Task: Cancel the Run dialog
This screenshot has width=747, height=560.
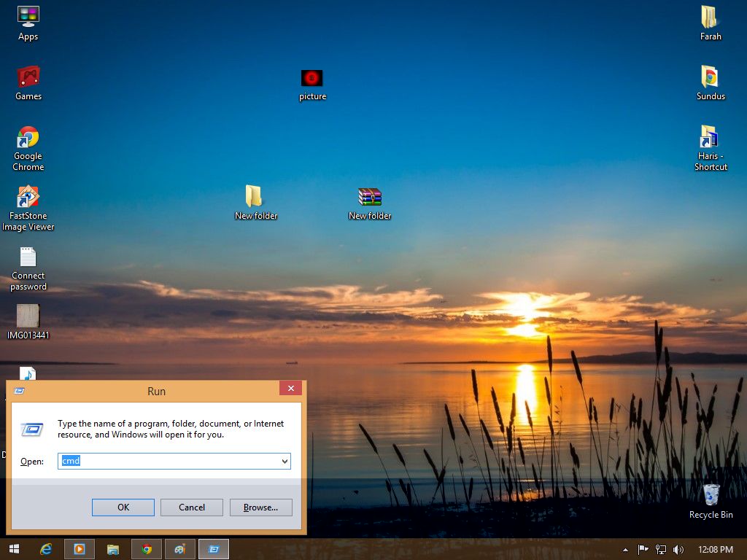Action: [x=192, y=507]
